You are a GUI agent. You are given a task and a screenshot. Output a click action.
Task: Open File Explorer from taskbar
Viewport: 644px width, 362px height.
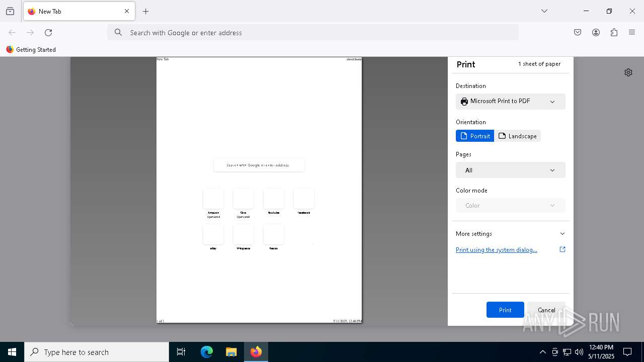coord(231,352)
